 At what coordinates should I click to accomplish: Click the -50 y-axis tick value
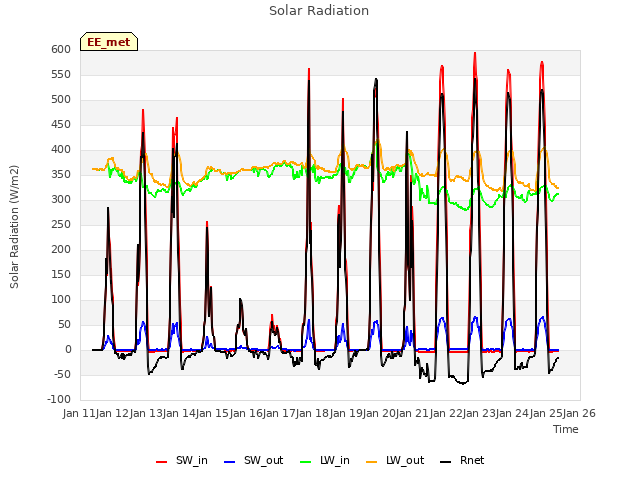[x=62, y=374]
